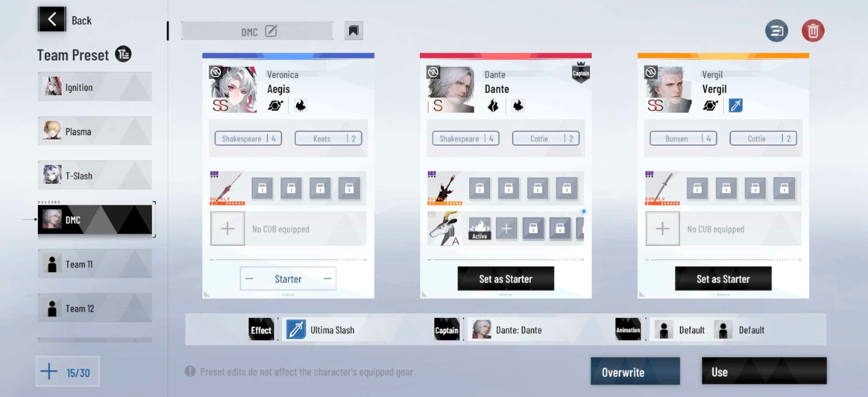Click second Default animation avatar

[x=723, y=330]
